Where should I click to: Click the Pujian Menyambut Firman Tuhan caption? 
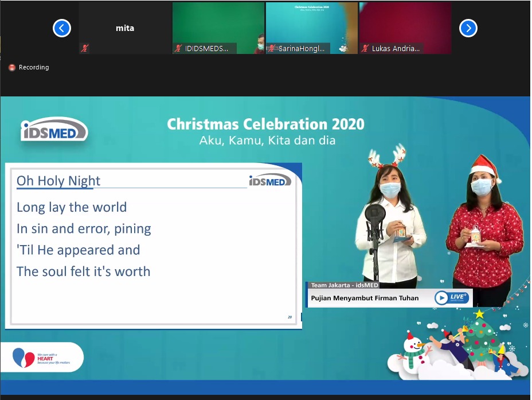point(365,298)
